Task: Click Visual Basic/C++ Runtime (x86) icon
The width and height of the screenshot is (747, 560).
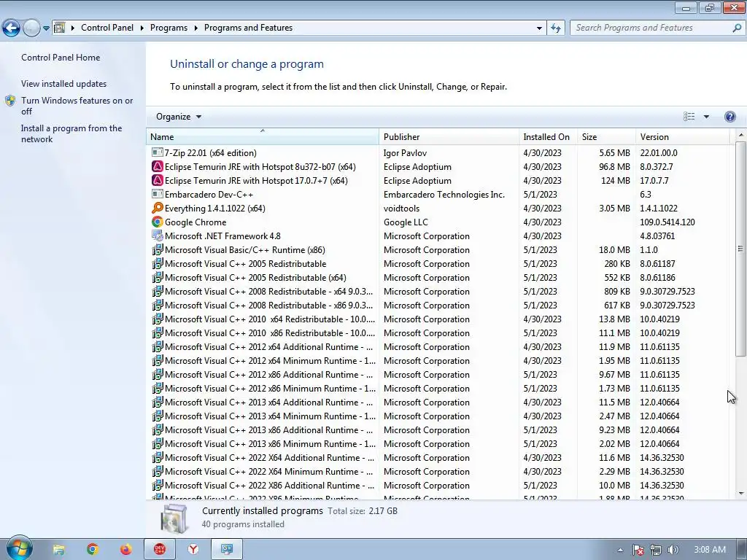Action: click(x=158, y=249)
